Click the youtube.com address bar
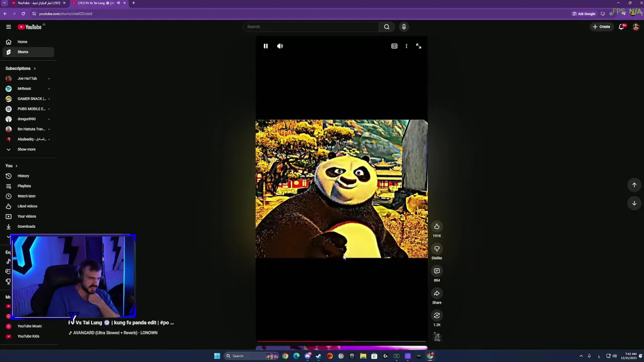644x362 pixels. (x=302, y=14)
